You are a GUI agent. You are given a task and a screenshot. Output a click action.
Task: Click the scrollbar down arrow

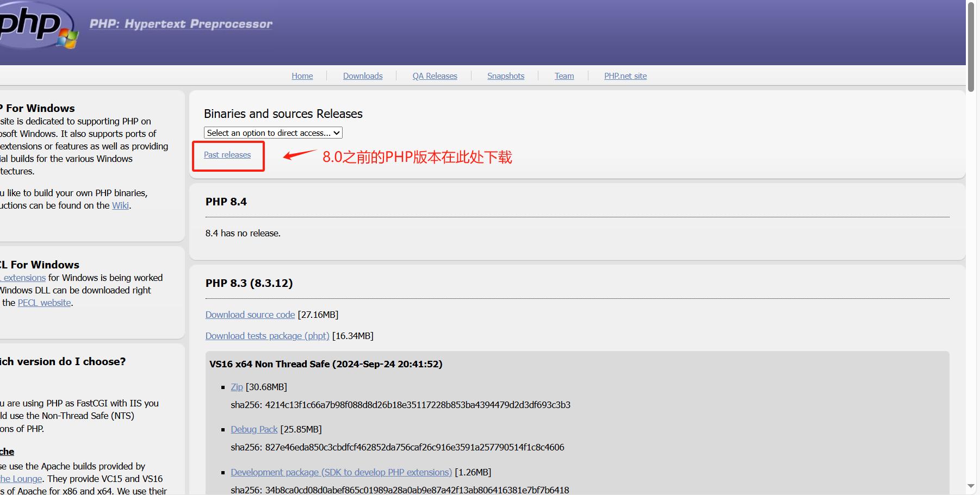[x=971, y=486]
